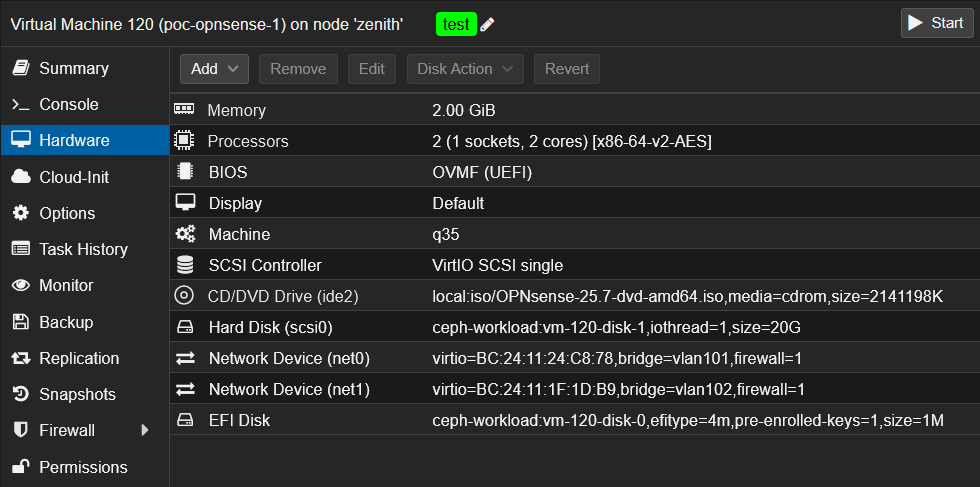Image resolution: width=980 pixels, height=487 pixels.
Task: Click the Display monitor icon in list
Action: click(x=184, y=203)
